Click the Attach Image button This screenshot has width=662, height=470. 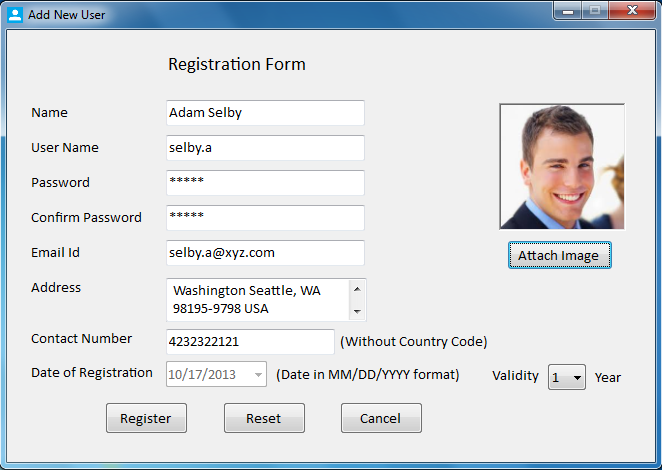(x=559, y=255)
